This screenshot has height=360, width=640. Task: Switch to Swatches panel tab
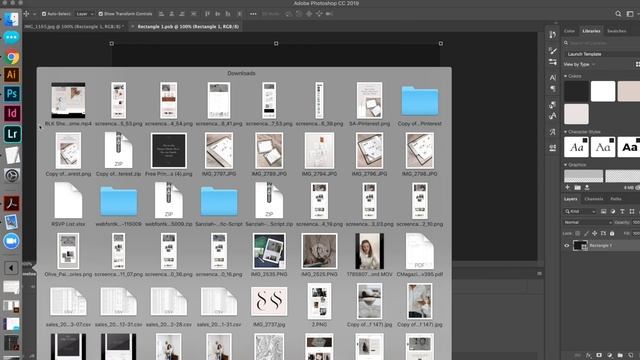tap(617, 31)
